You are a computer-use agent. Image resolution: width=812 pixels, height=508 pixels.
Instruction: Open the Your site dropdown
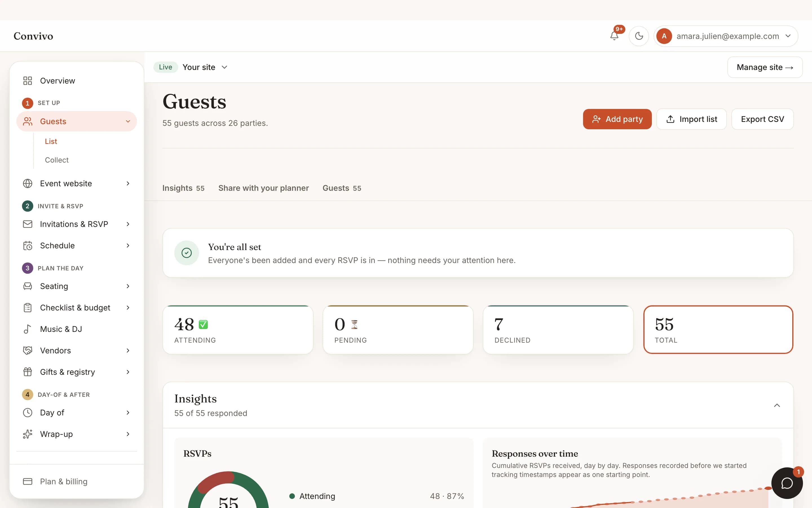(x=205, y=67)
